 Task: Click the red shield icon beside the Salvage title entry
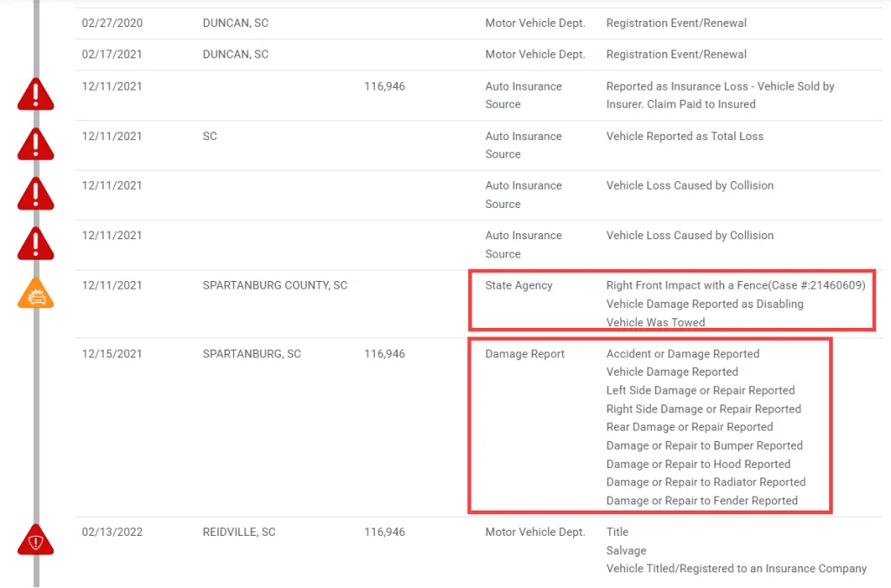[36, 539]
